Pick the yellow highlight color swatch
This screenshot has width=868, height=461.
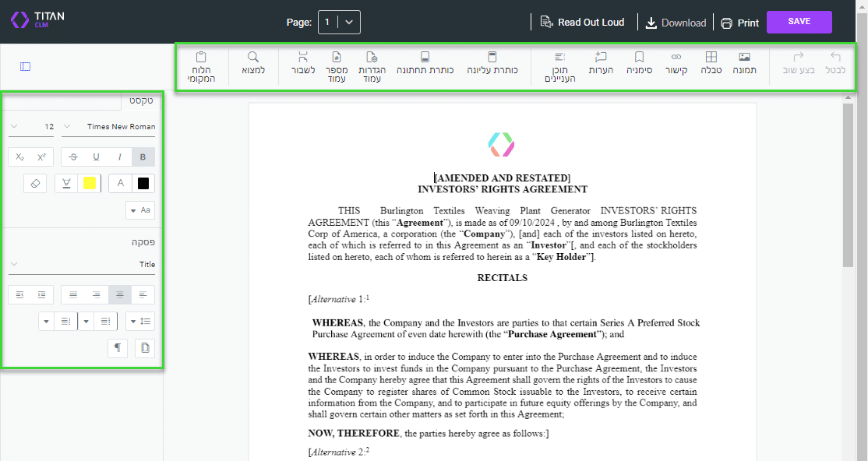click(x=89, y=184)
